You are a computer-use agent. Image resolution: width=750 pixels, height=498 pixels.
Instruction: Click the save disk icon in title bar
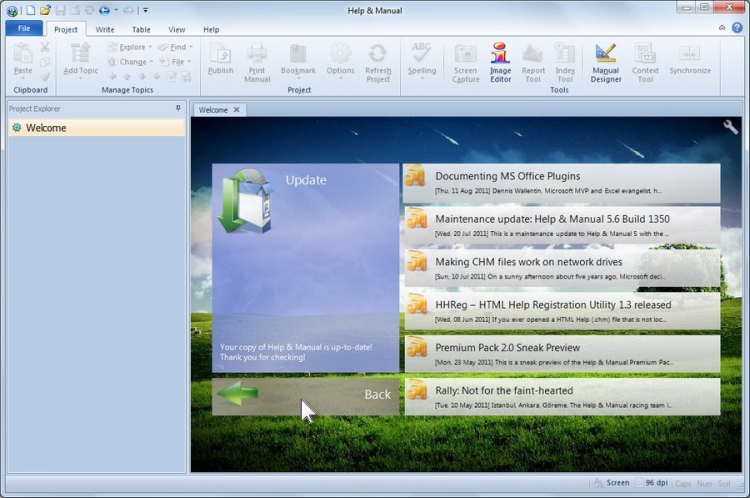pyautogui.click(x=60, y=10)
